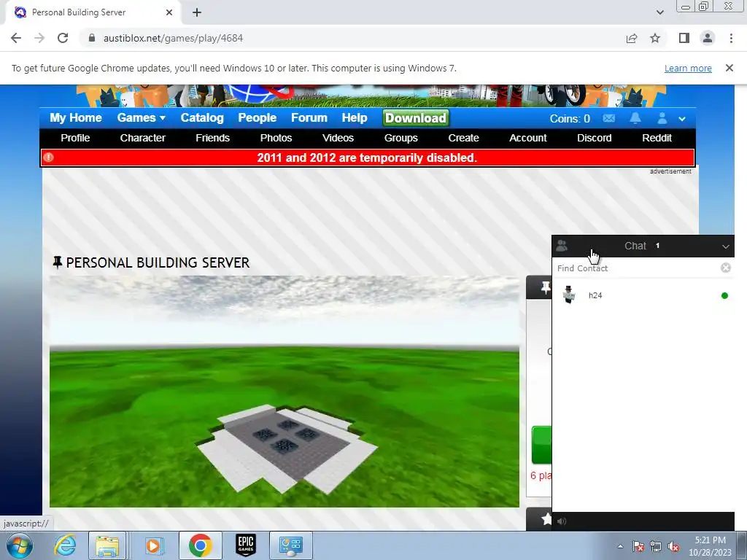Viewport: 747px width, 560px height.
Task: Click the chat sound speaker icon
Action: point(562,521)
